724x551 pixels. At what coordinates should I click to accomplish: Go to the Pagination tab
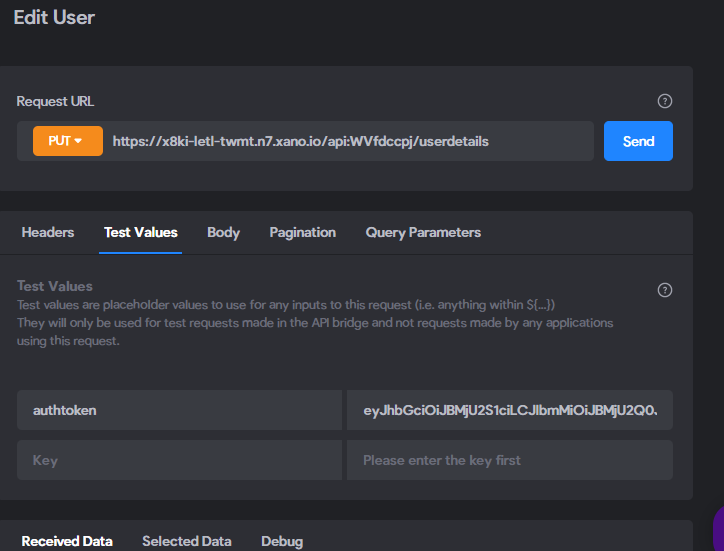click(302, 232)
